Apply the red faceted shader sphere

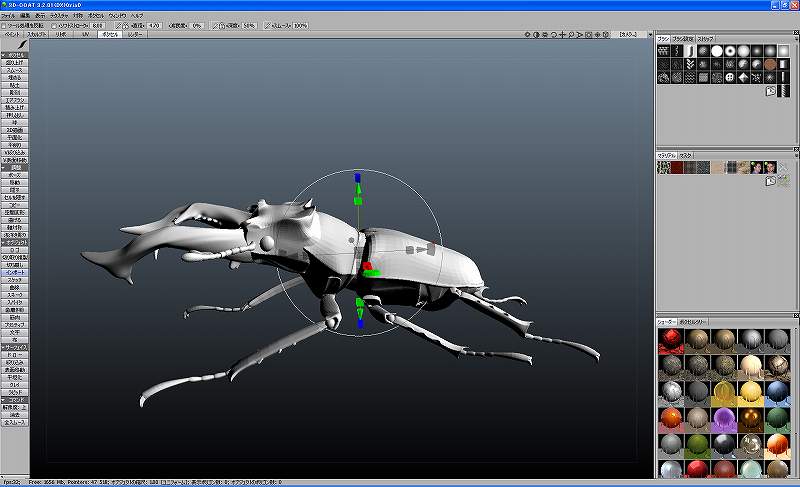[x=670, y=341]
